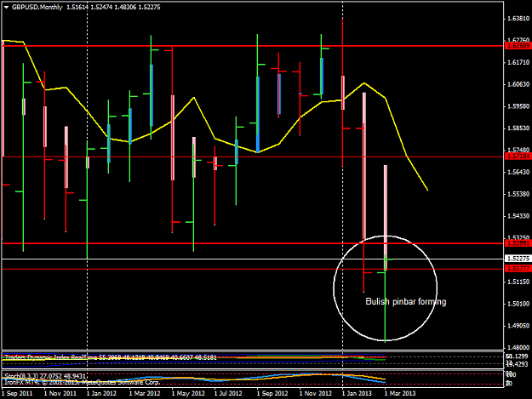Click the 1 Nov 2012 date label
This screenshot has height=399, width=532.
tap(315, 394)
